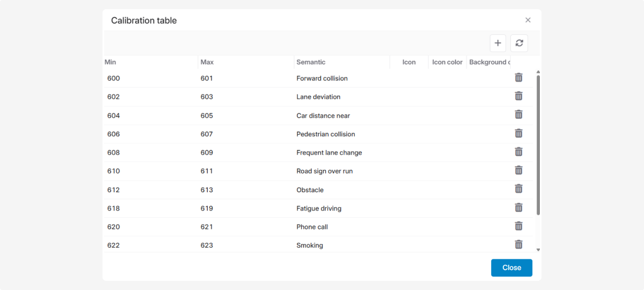Click the Semantic column header

311,62
